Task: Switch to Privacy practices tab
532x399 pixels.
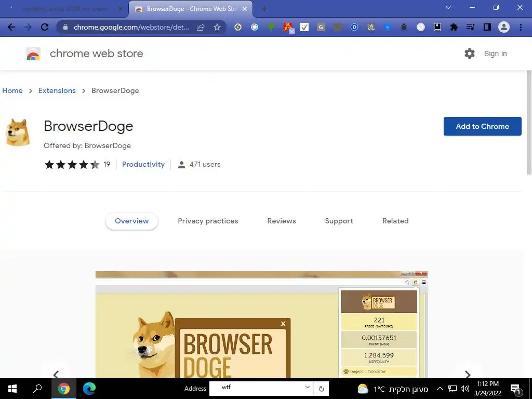Action: (208, 221)
